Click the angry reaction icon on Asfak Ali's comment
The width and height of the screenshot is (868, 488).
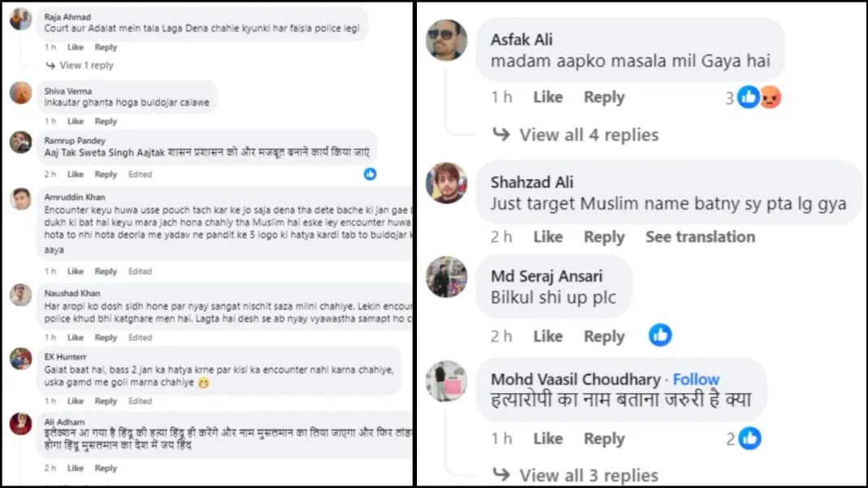[x=770, y=98]
